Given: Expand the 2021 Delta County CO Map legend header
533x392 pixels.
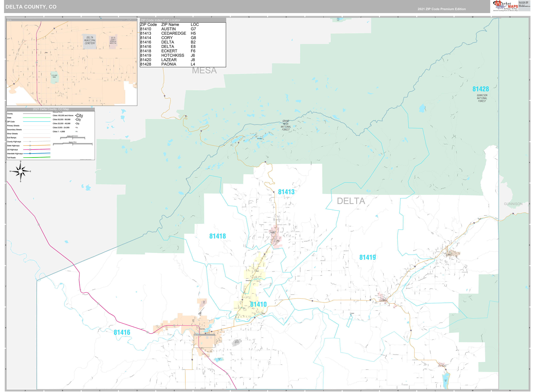Looking at the screenshot, I should (x=51, y=109).
